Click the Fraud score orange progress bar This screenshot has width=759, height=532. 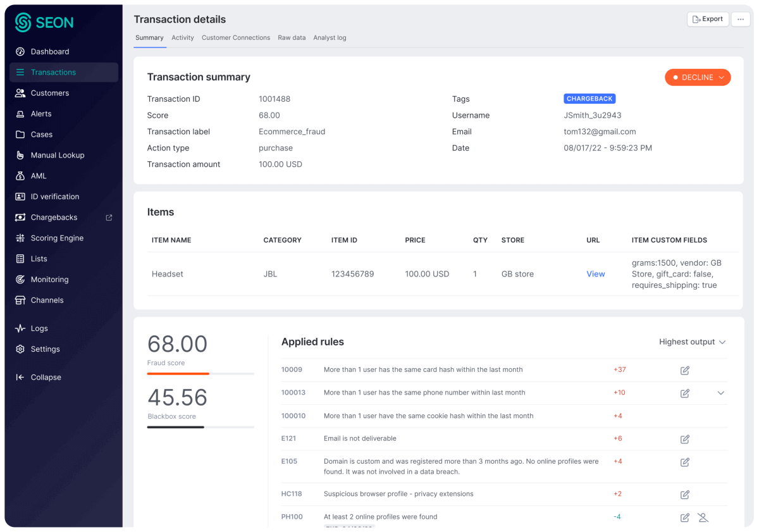click(178, 374)
